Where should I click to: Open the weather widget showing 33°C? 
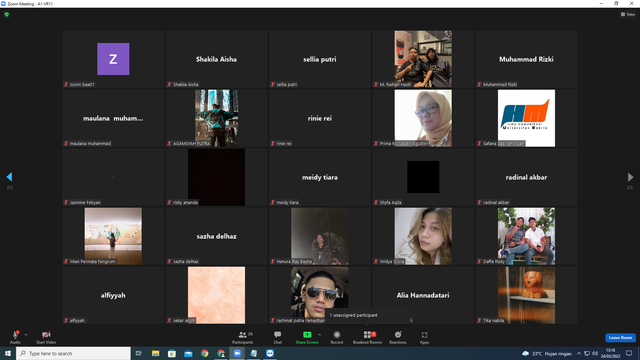pyautogui.click(x=547, y=353)
